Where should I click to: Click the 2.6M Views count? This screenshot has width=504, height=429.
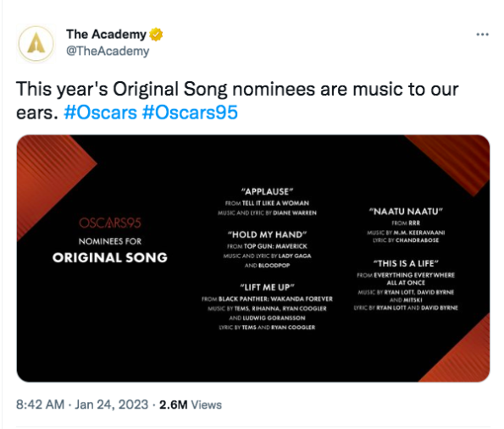pos(191,404)
